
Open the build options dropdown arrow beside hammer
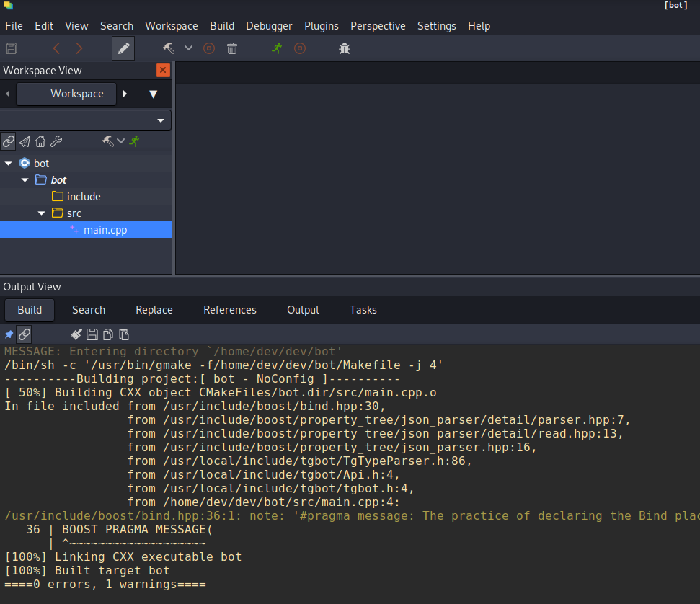(x=188, y=48)
